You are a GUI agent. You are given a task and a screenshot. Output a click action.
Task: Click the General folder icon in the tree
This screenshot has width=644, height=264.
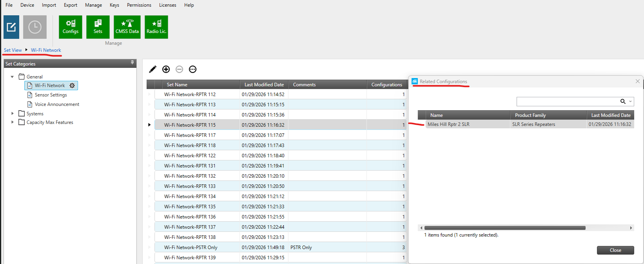pos(22,76)
